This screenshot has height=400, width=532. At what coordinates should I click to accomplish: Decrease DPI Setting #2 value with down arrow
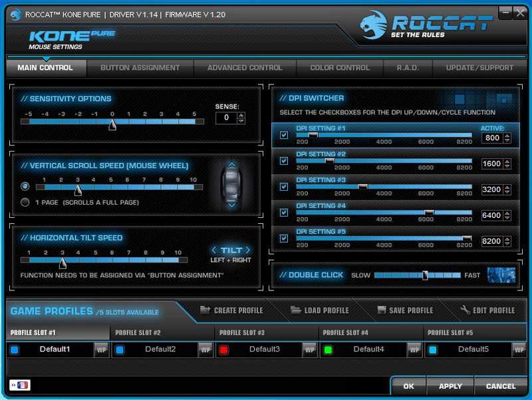coord(507,167)
